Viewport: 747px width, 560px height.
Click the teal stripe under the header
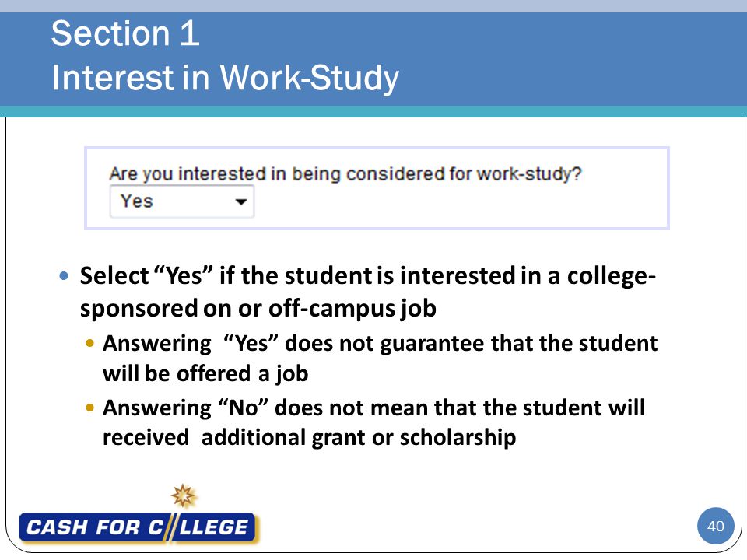tap(373, 111)
